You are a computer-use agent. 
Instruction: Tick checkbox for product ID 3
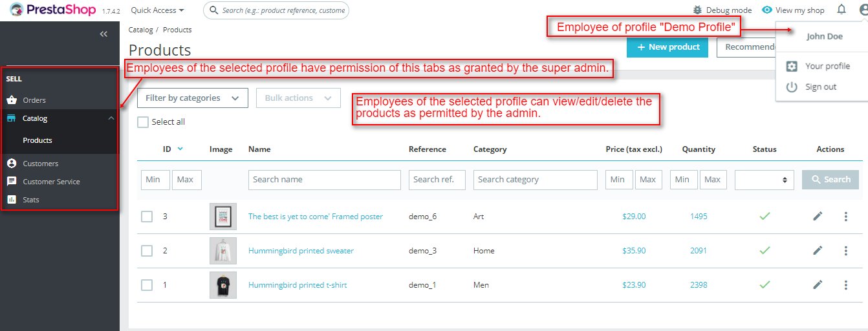point(147,217)
